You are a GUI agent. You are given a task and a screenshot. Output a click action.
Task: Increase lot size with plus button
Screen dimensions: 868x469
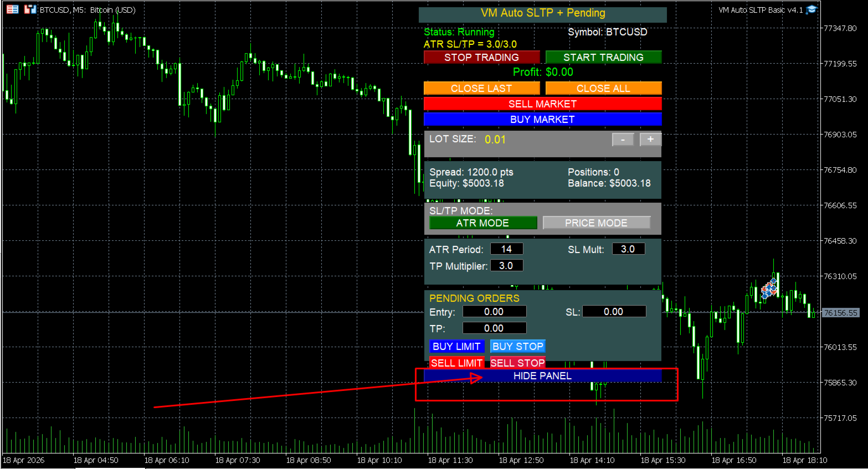point(651,140)
